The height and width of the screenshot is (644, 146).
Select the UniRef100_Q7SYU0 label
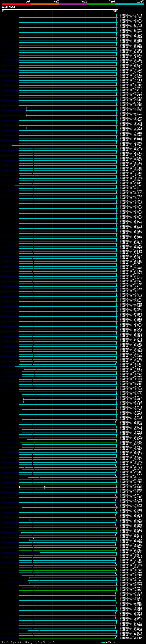pos(131,307)
